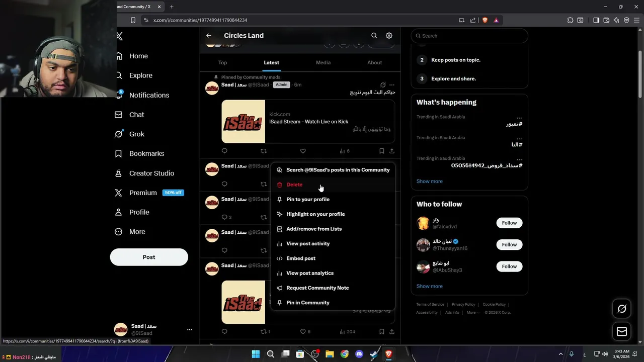Switch to the Media tab
Viewport: 644px width, 362px height.
[x=323, y=62]
